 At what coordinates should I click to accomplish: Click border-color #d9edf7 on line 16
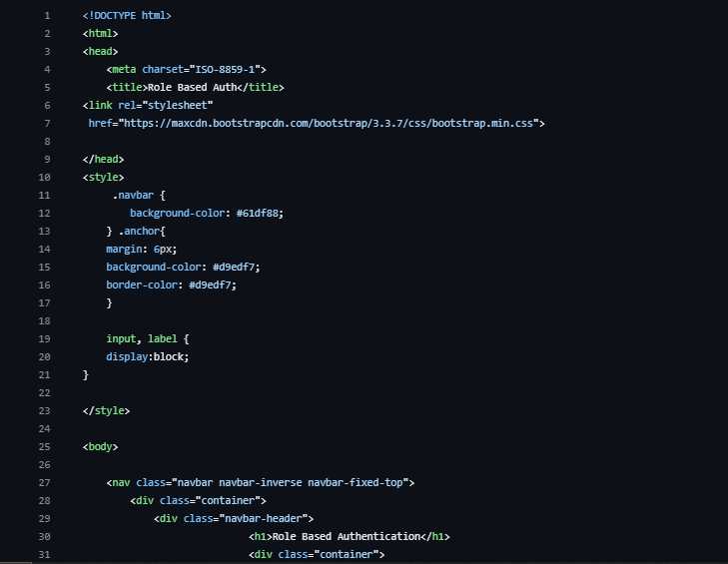click(x=171, y=285)
